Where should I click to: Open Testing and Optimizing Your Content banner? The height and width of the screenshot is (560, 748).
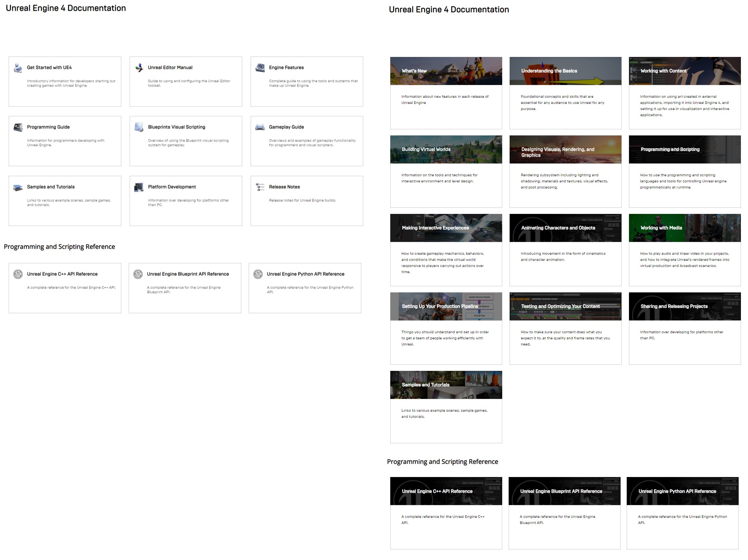pos(565,307)
